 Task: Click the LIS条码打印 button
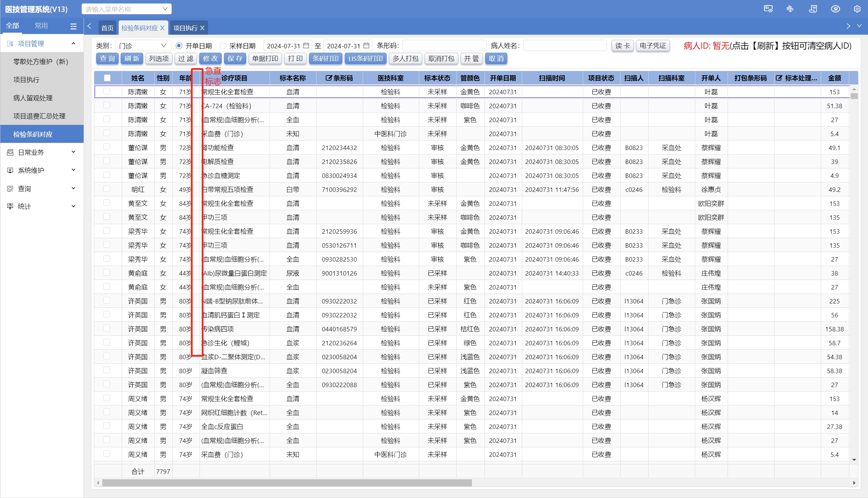click(x=365, y=59)
